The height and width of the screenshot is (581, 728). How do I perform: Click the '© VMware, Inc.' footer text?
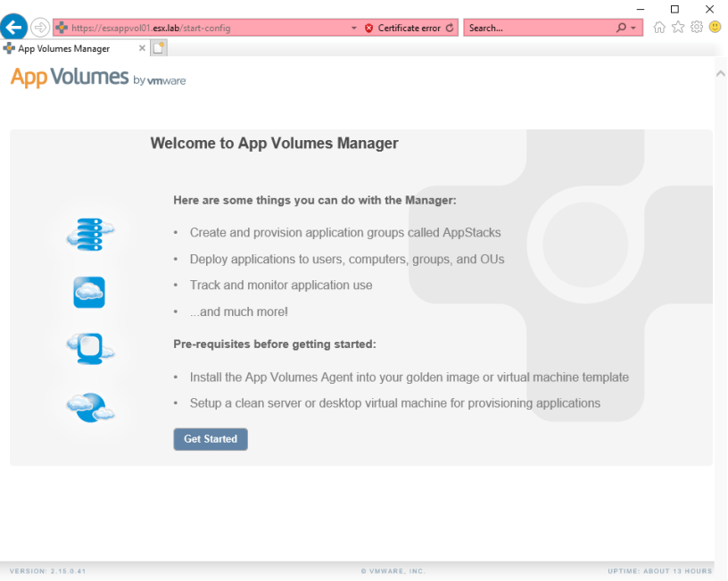tap(393, 571)
